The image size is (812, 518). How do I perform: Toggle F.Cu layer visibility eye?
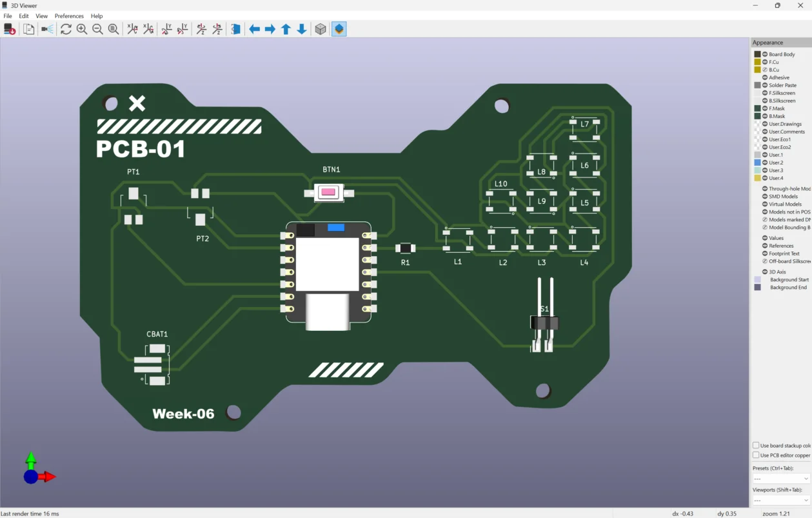click(765, 62)
